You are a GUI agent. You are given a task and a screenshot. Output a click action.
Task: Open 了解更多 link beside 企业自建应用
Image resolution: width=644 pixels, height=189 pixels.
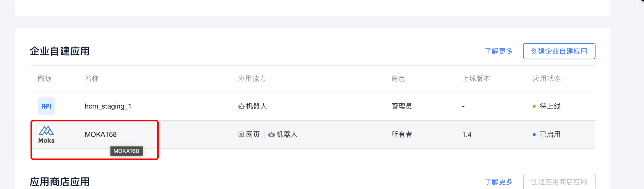[x=498, y=51]
